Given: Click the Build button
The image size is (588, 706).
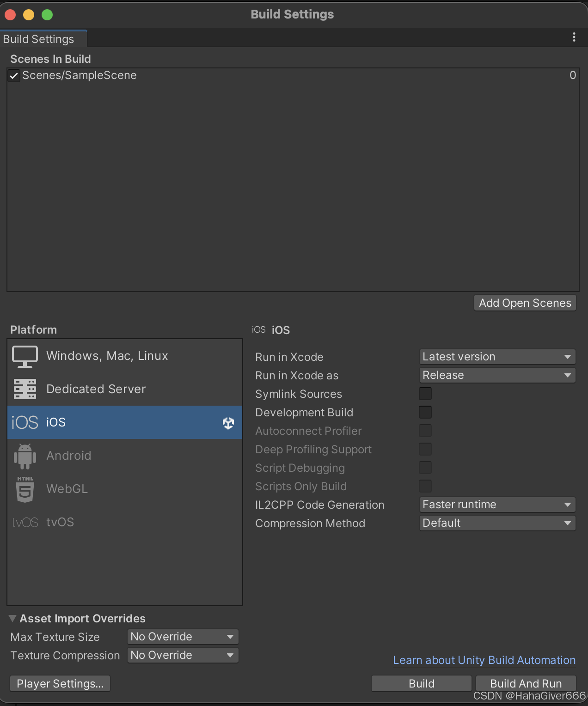Looking at the screenshot, I should (422, 683).
